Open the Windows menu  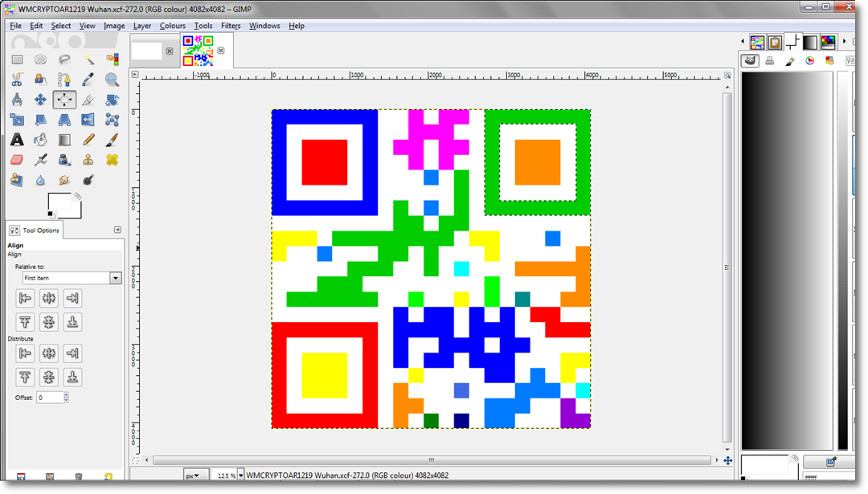click(x=264, y=26)
